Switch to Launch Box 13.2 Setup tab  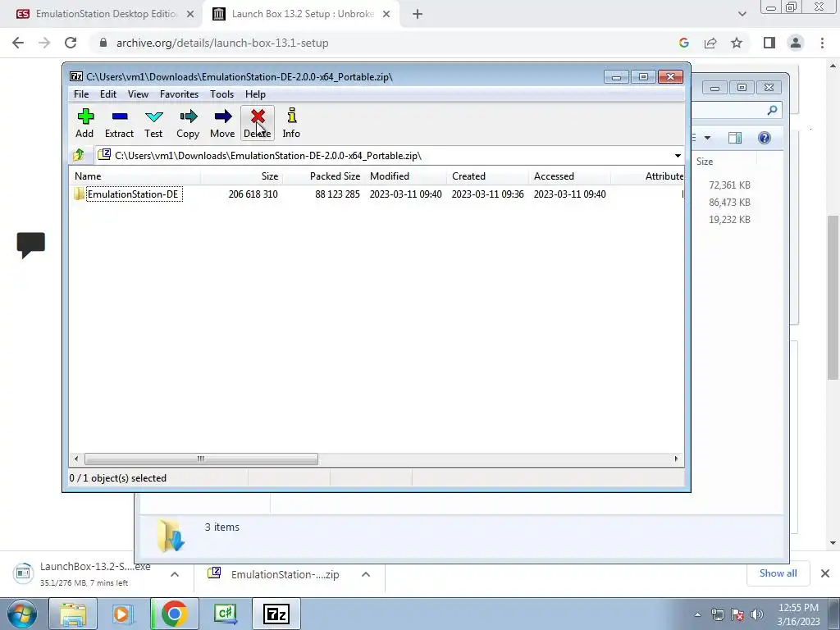pos(300,14)
